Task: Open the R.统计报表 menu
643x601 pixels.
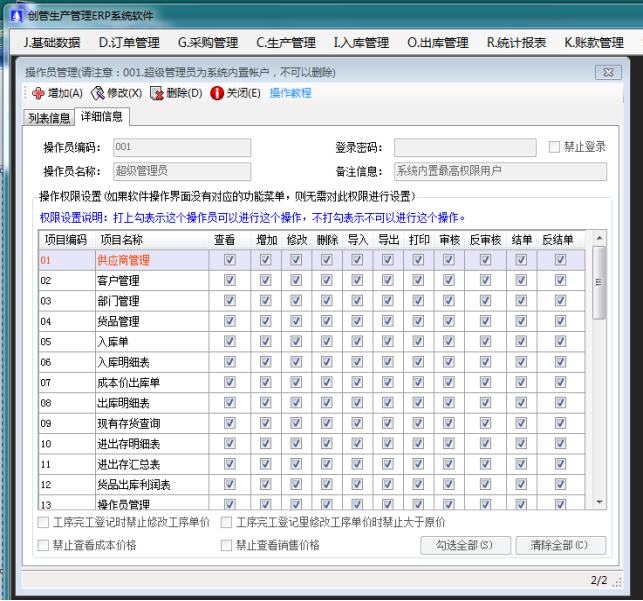Action: click(516, 42)
